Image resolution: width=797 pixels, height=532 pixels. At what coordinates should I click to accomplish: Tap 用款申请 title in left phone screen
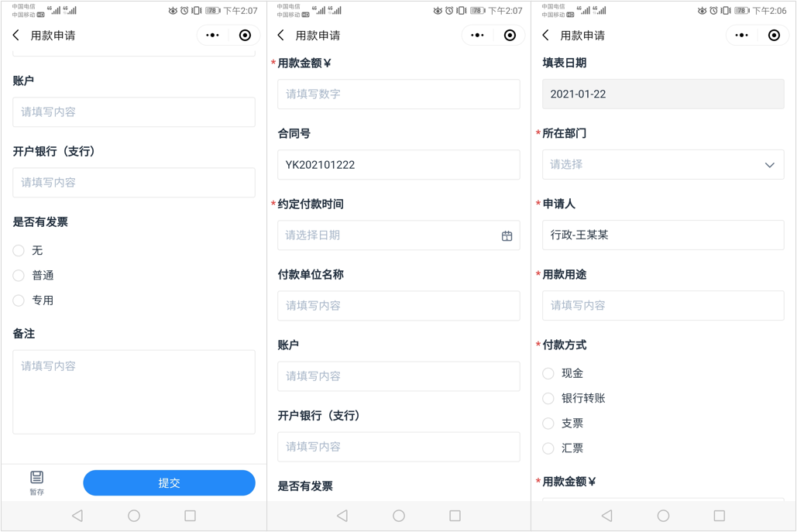tap(53, 36)
